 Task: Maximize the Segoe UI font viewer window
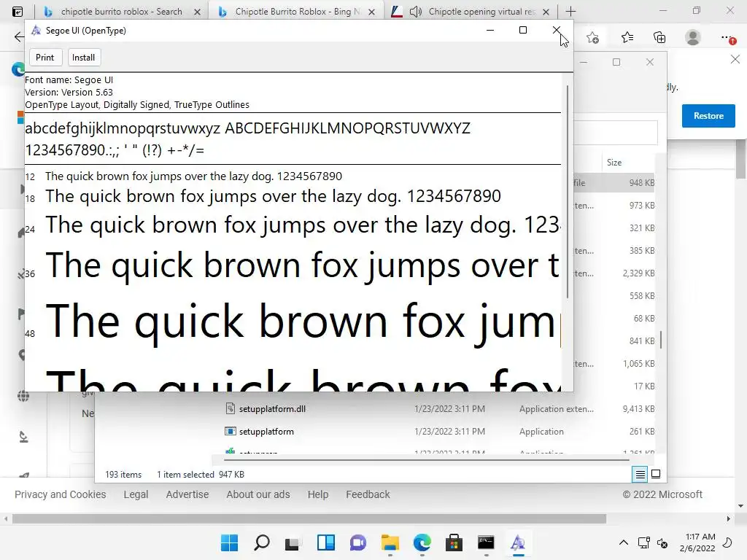point(522,30)
